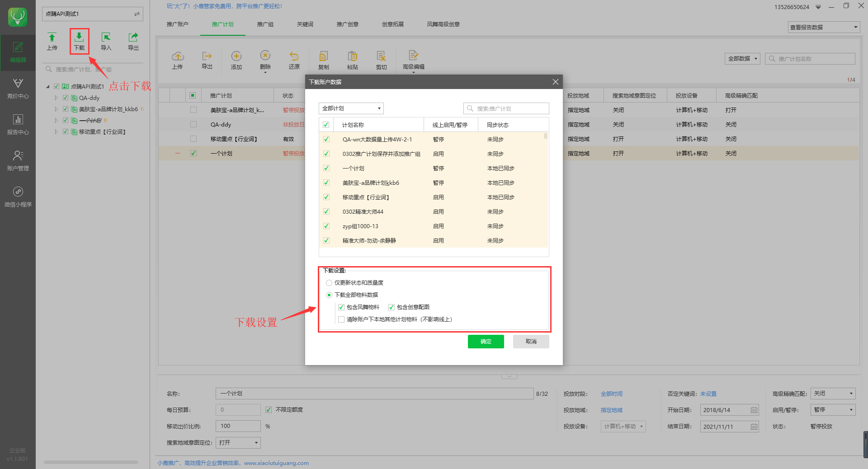Open the 报告中心 sidebar section

tap(18, 125)
